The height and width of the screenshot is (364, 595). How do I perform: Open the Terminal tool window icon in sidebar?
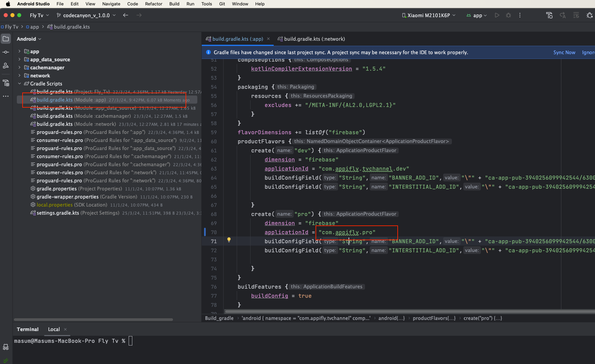(x=6, y=347)
